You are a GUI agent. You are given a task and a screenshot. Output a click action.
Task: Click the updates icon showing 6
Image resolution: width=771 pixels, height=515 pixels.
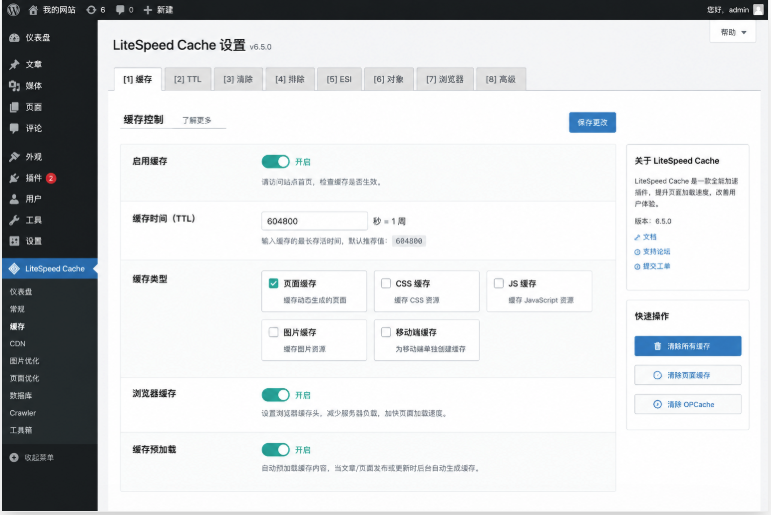tap(91, 10)
